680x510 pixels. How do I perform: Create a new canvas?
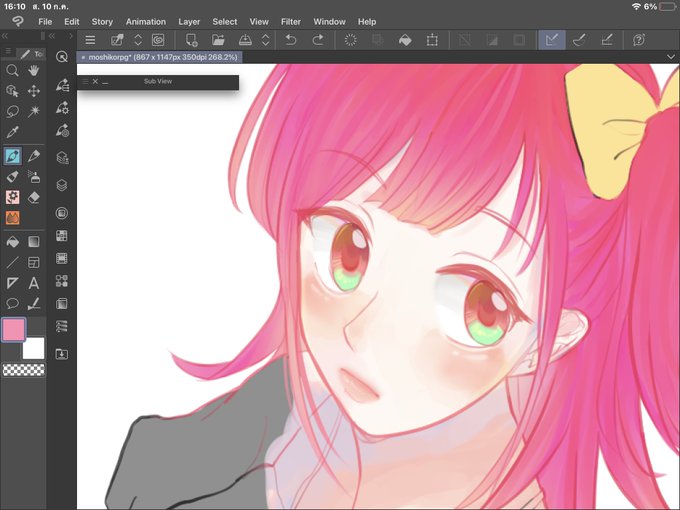(x=191, y=40)
